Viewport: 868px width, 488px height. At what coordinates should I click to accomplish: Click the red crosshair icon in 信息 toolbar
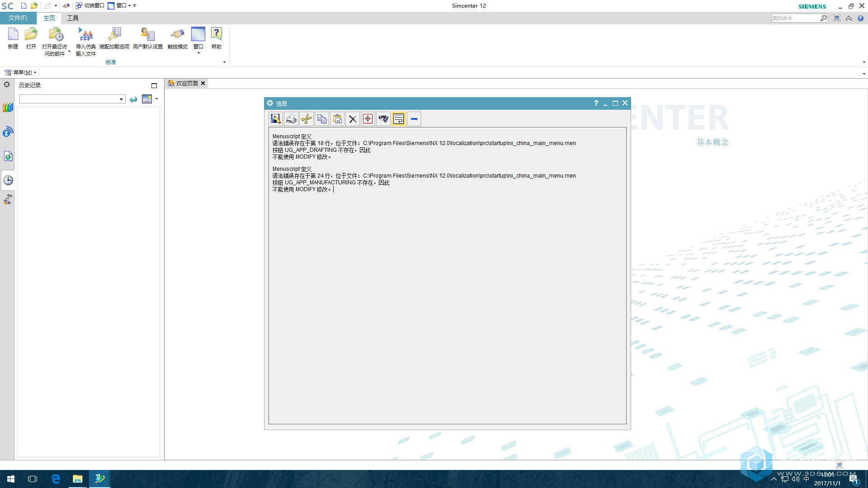(368, 119)
